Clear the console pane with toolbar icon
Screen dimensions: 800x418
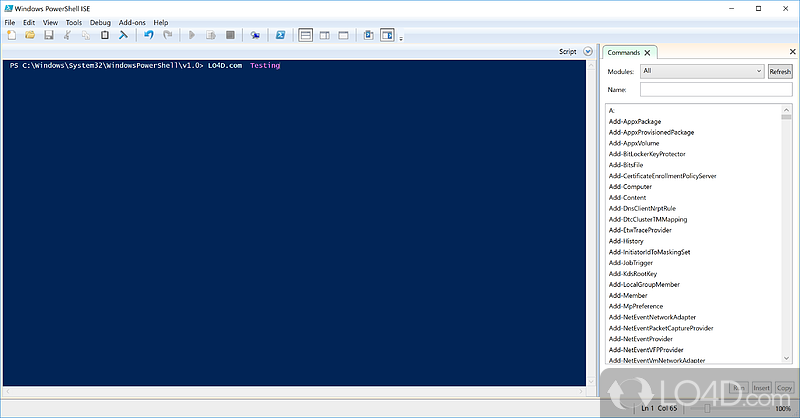click(x=124, y=35)
